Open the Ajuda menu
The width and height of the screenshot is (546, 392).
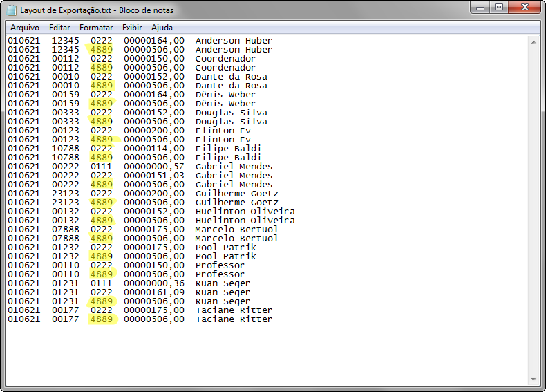pos(162,28)
